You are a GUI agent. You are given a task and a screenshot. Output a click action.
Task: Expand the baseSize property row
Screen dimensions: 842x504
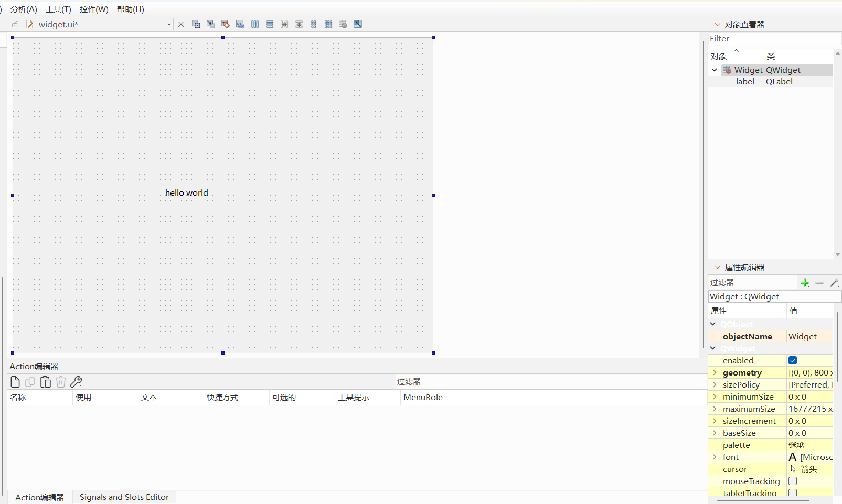(715, 433)
